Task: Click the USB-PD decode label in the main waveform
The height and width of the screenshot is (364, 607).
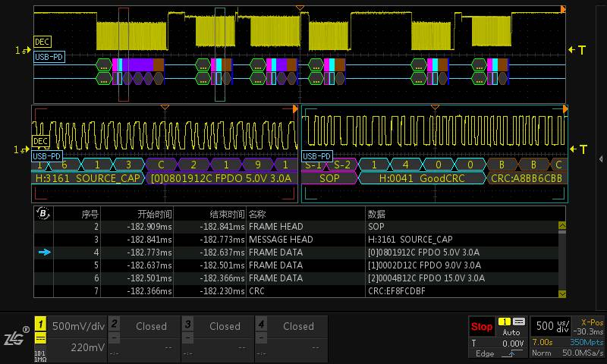Action: (49, 57)
